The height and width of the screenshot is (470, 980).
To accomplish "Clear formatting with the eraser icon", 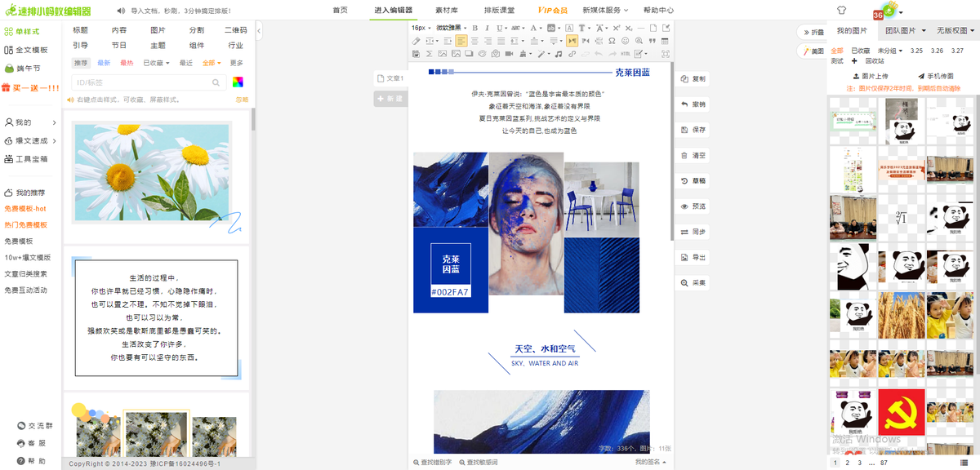I will point(415,41).
